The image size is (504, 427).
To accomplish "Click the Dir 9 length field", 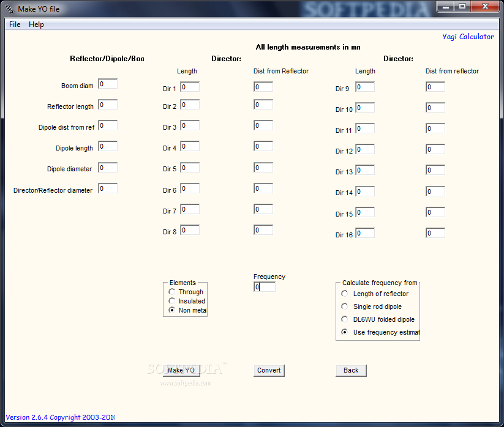I will (x=365, y=87).
